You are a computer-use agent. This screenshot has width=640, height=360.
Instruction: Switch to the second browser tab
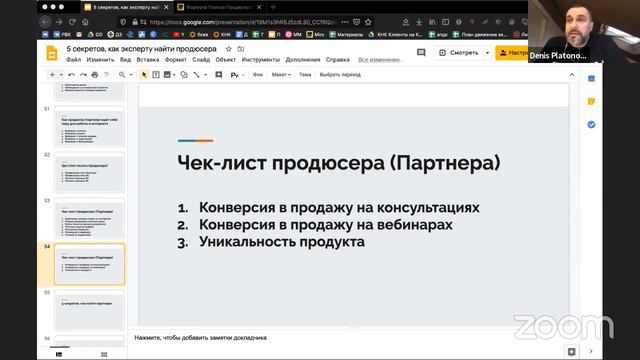point(219,7)
